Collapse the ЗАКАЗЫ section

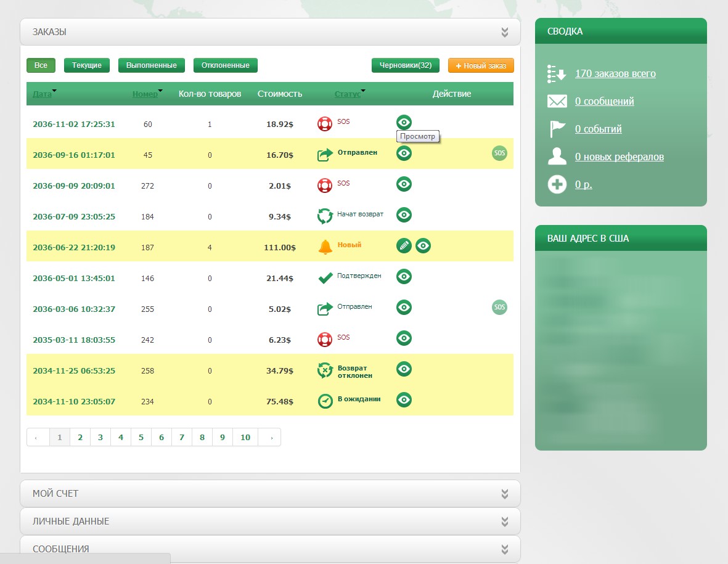coord(505,32)
